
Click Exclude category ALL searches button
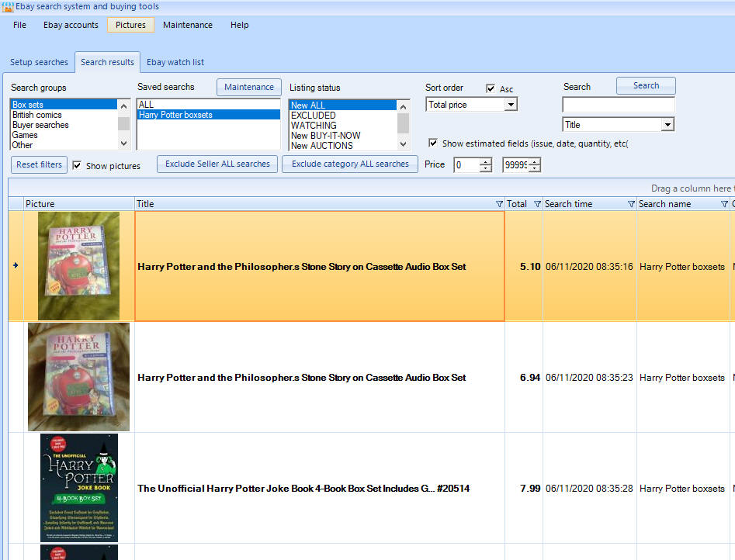(x=350, y=164)
